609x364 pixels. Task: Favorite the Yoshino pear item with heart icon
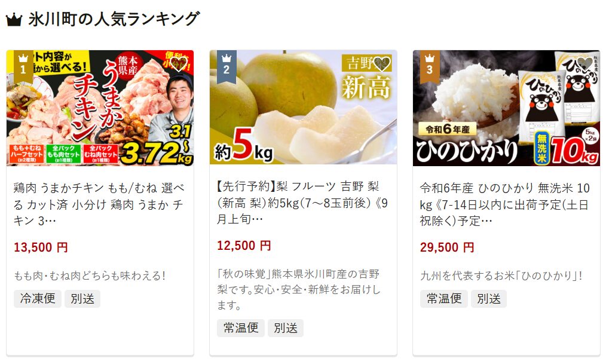pos(382,65)
